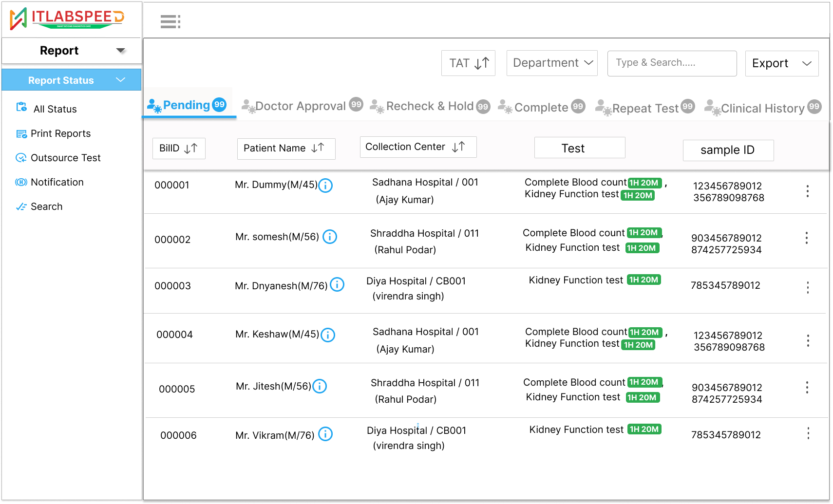Open the Export dropdown
The width and height of the screenshot is (833, 504).
pyautogui.click(x=782, y=63)
